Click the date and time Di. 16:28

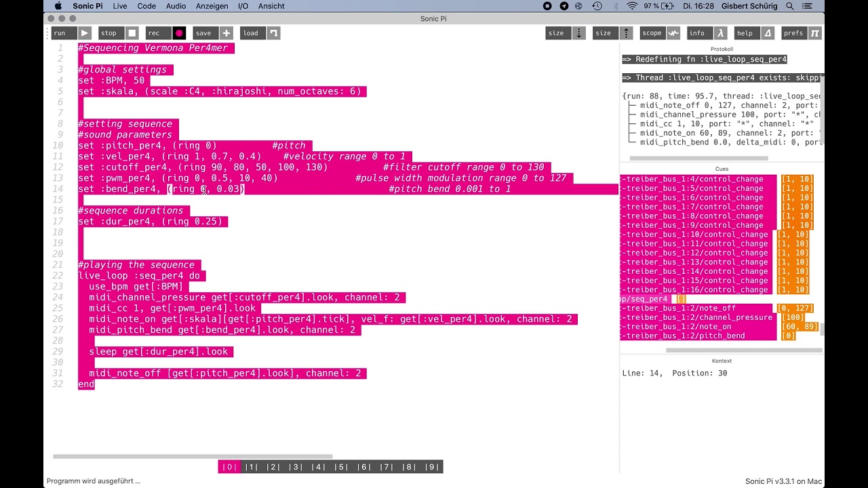click(698, 6)
